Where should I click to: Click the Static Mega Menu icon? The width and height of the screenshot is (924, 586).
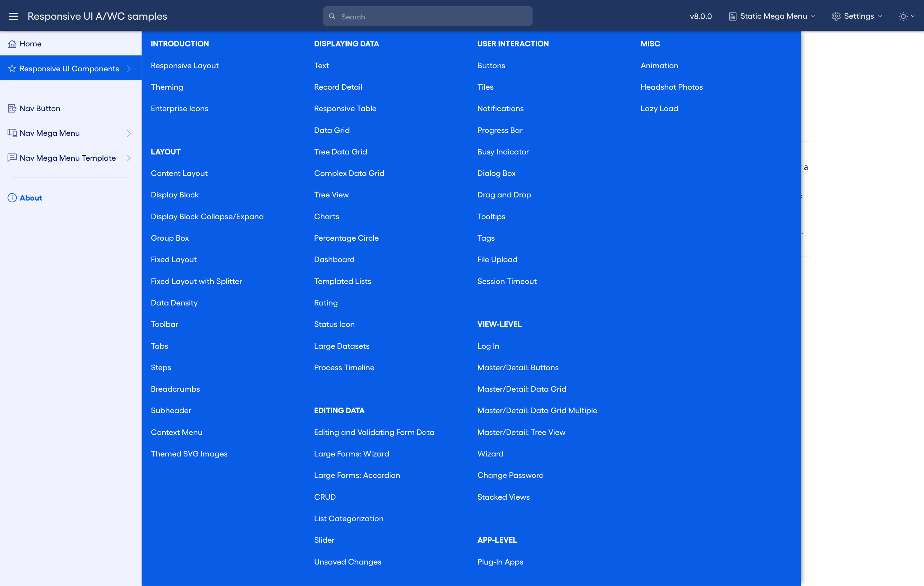(733, 16)
